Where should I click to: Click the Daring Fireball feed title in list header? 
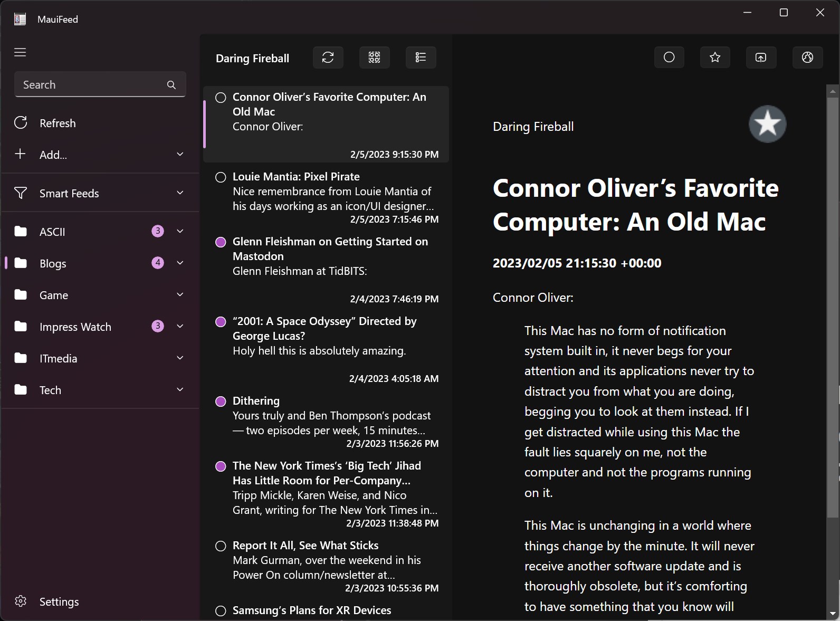(253, 59)
